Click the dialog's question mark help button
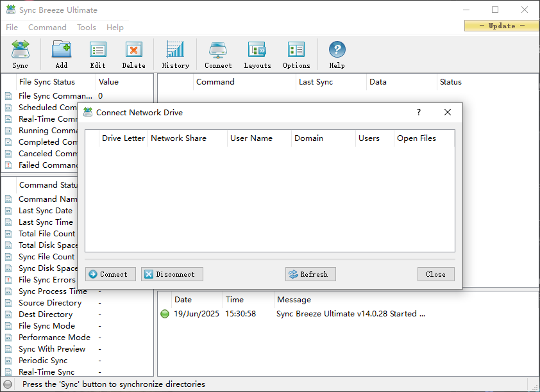 418,113
